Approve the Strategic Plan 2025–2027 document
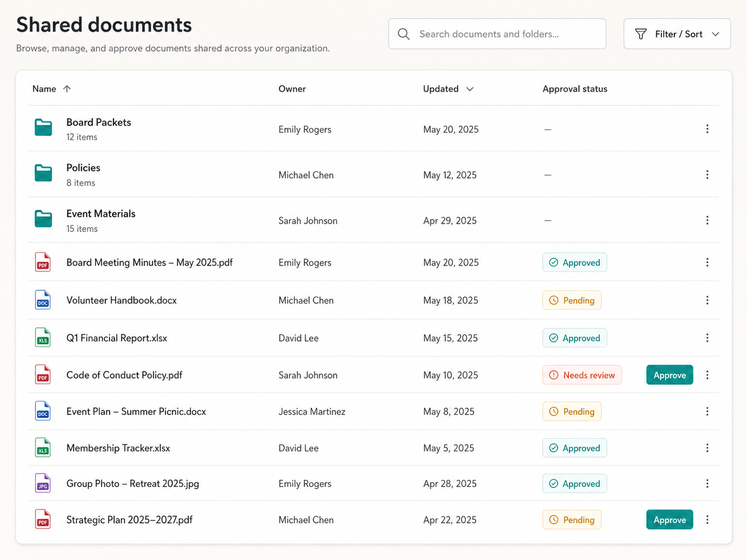 coord(670,520)
